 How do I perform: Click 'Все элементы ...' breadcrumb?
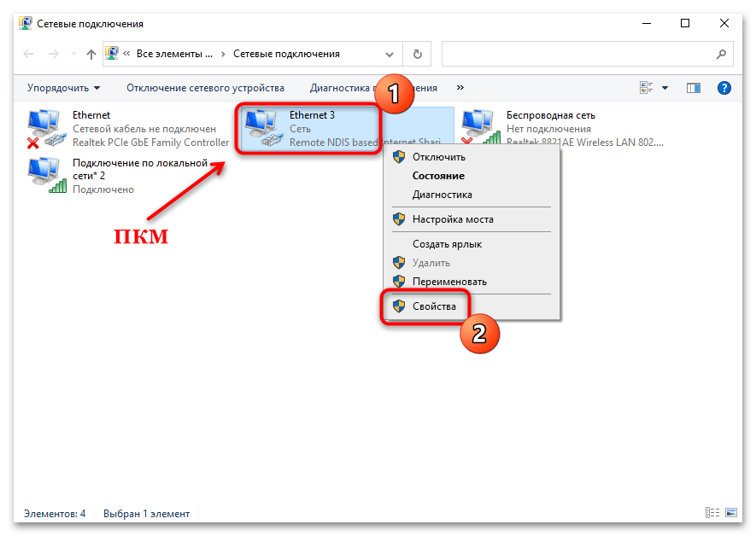coord(174,54)
